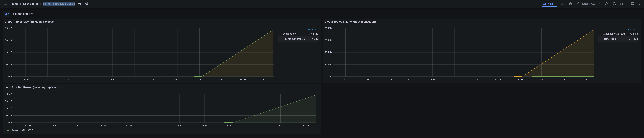Toggle __consumer_offsets series in without-replication legend
The image size is (644, 138).
[x=614, y=34]
